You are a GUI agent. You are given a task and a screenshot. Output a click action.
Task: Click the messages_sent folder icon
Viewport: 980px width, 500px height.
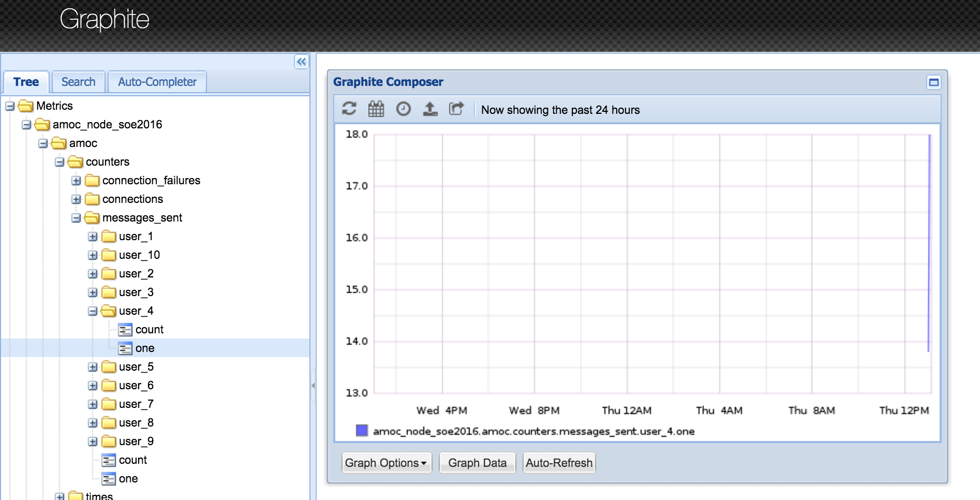click(x=92, y=218)
